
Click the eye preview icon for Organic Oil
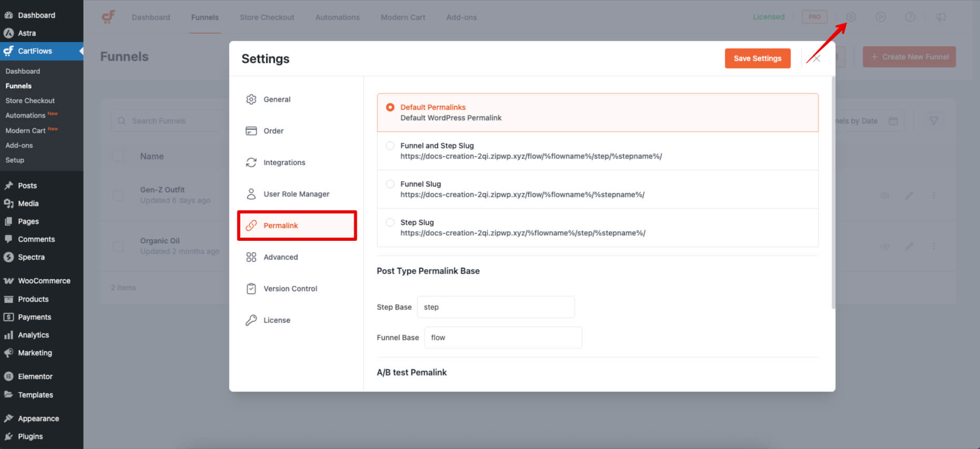885,246
